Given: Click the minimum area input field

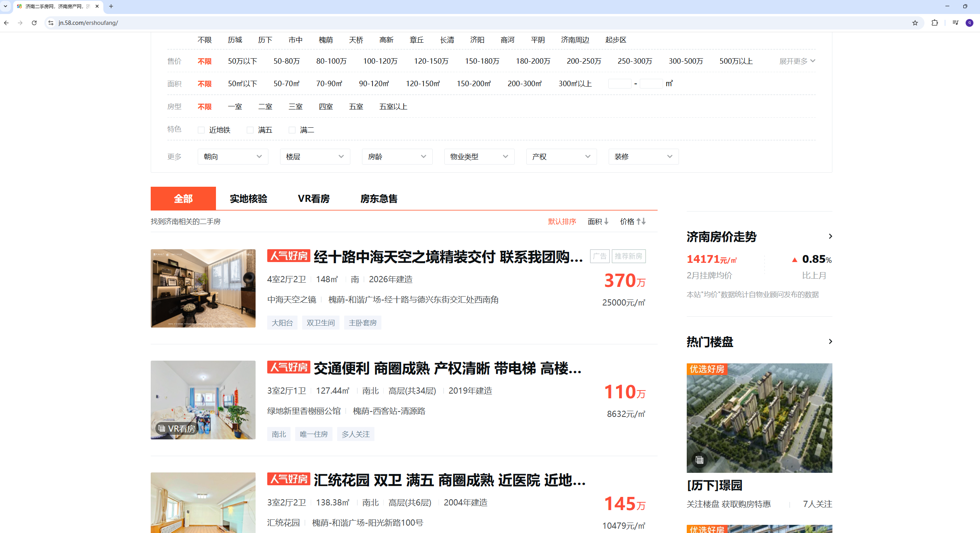Looking at the screenshot, I should pyautogui.click(x=619, y=84).
